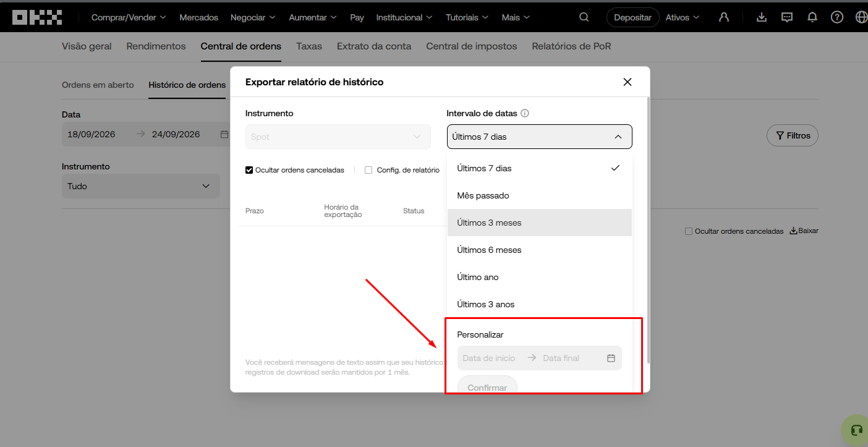Click calendar icon in background Data field
The height and width of the screenshot is (447, 868).
tap(224, 134)
